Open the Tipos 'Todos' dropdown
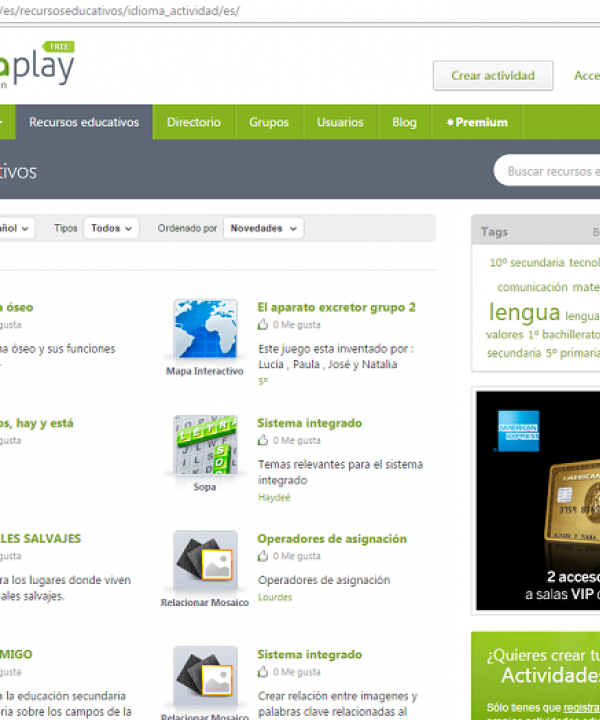The image size is (600, 720). 111,228
